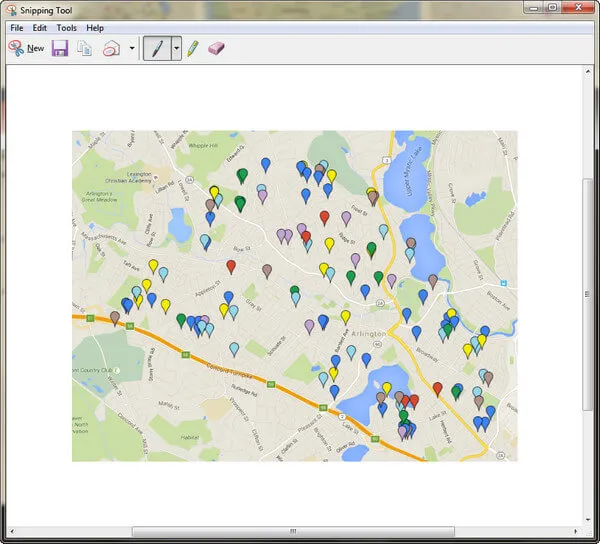
Task: Open the Help menu
Action: click(95, 28)
